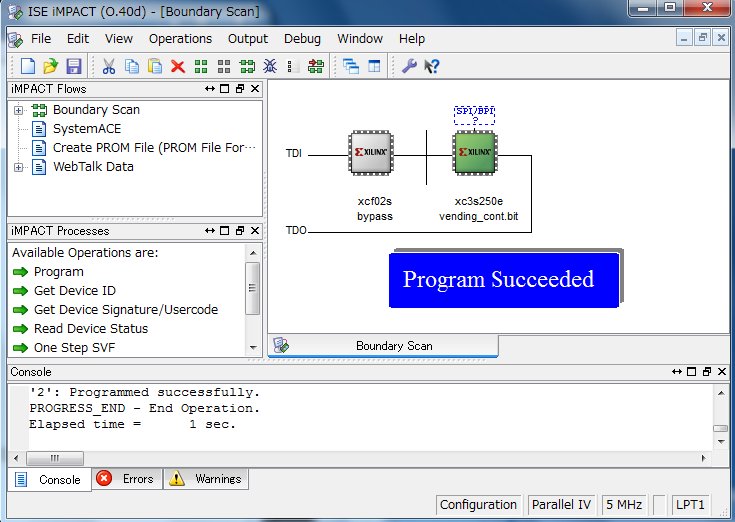This screenshot has height=522, width=735.
Task: Click the red X delete icon
Action: point(178,66)
